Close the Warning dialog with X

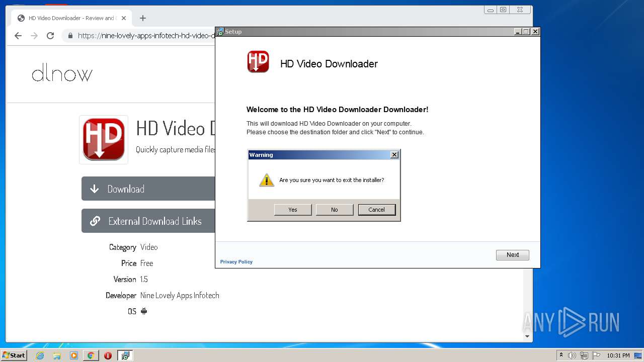coord(394,155)
